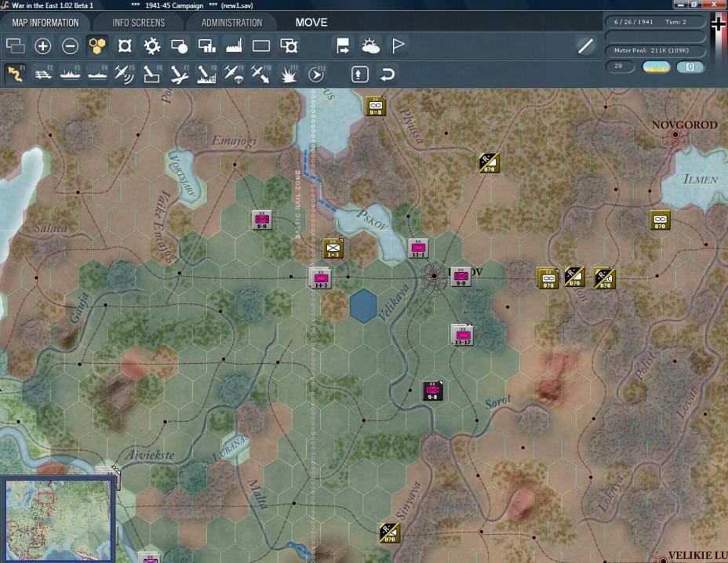Select the 0=0 Soviet unit by lake
728x563 pixels.
[x=376, y=107]
